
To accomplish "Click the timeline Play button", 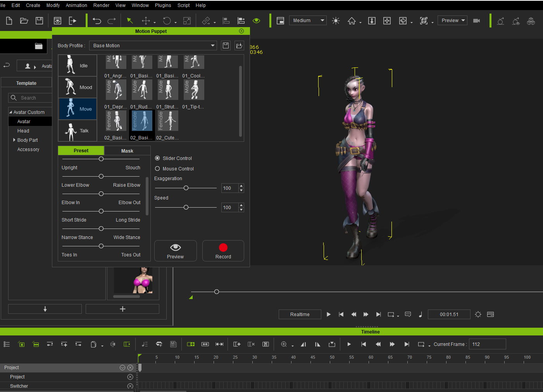I will click(x=349, y=344).
